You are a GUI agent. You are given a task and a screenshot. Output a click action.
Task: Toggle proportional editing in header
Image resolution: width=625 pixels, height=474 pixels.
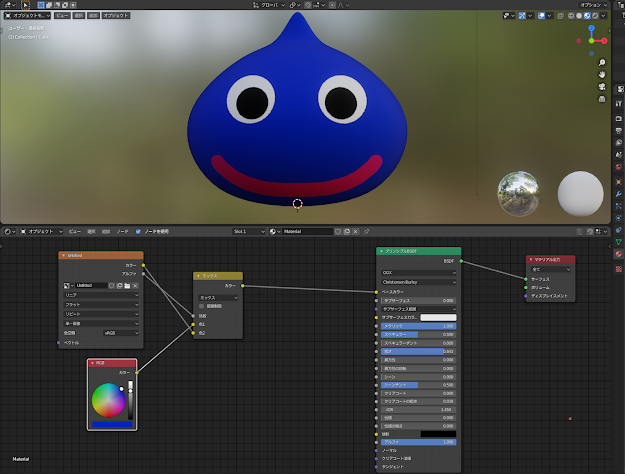tap(332, 5)
